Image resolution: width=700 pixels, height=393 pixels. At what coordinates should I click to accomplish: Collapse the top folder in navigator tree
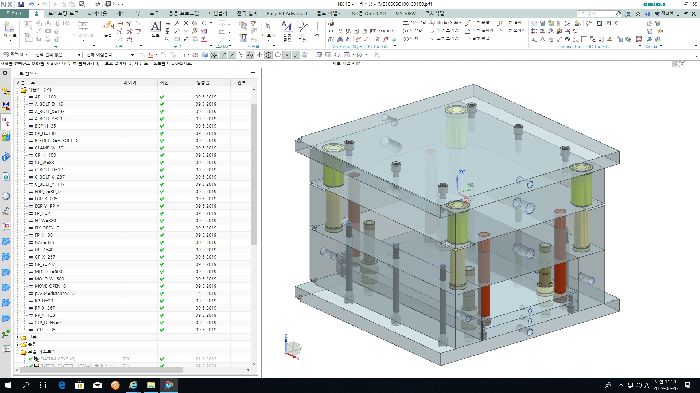(x=18, y=90)
